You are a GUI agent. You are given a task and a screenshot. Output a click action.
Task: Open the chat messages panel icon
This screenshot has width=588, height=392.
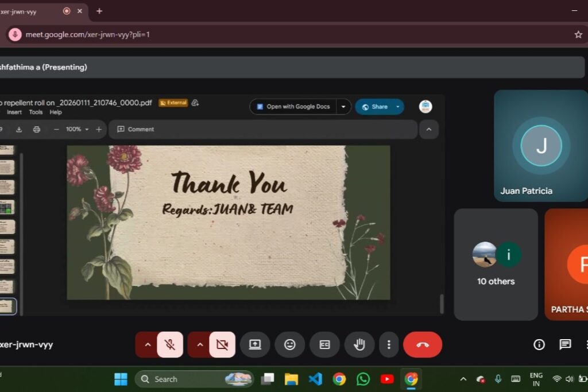coord(565,344)
